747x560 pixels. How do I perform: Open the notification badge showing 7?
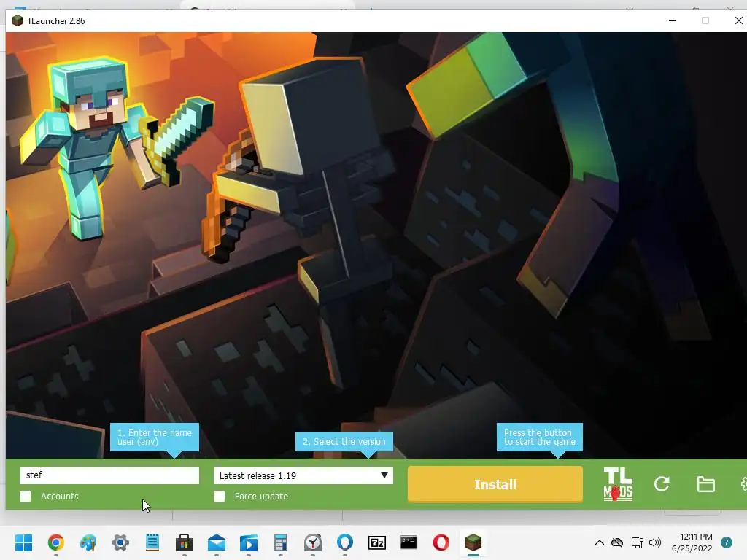[x=727, y=542]
